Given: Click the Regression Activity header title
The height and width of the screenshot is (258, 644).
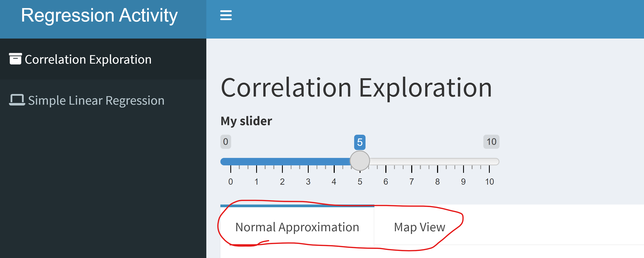Looking at the screenshot, I should 99,16.
